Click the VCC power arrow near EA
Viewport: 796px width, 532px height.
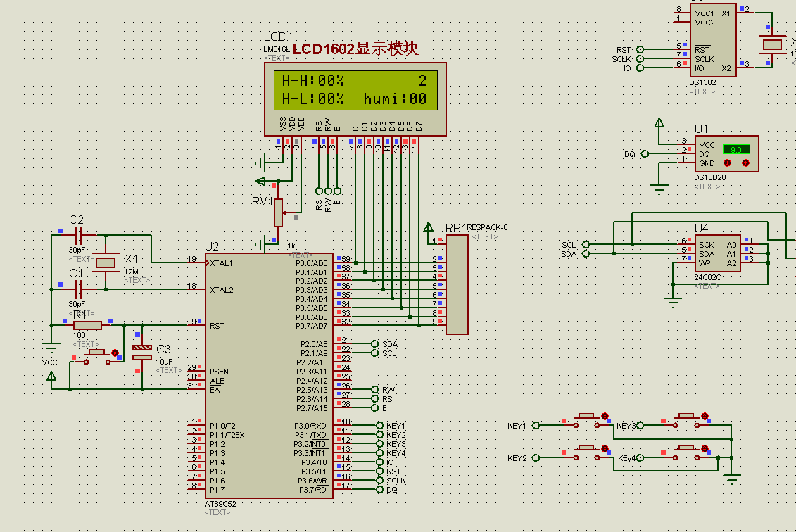coord(51,376)
